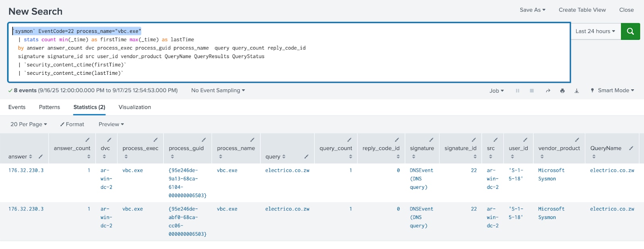Click the pencil icon on the answer column

[41, 156]
